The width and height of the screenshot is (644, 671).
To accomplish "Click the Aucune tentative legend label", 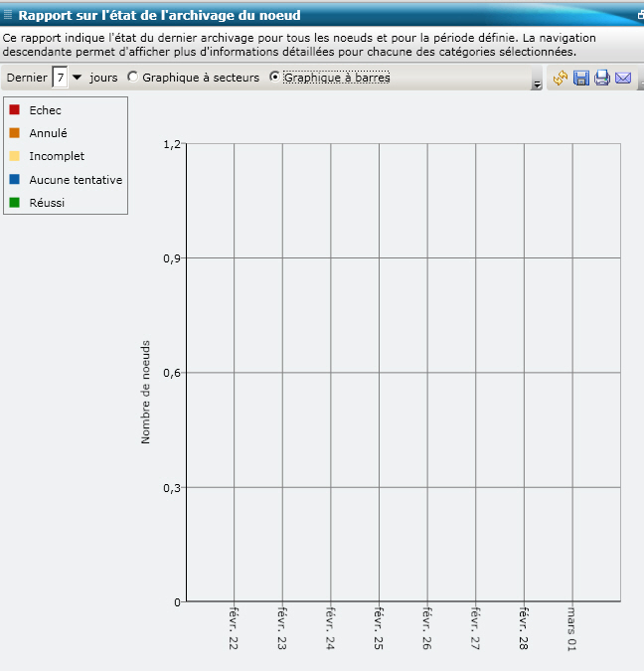I will point(76,180).
